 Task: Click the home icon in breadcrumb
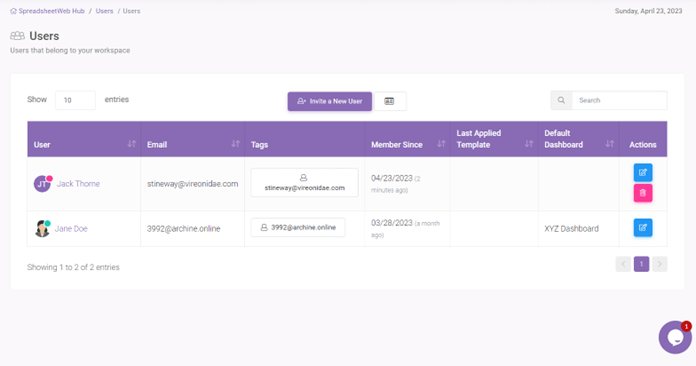click(x=13, y=11)
